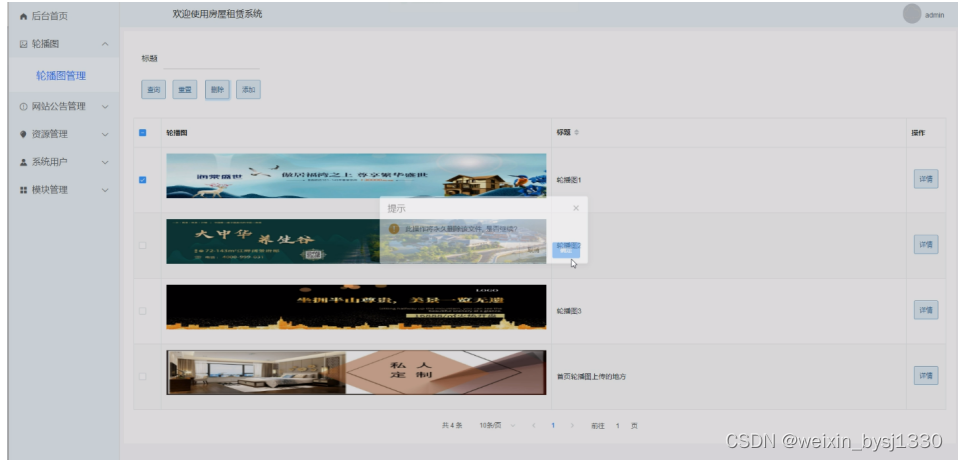Go to the next page using the right pagination arrow
This screenshot has width=958, height=461.
572,426
